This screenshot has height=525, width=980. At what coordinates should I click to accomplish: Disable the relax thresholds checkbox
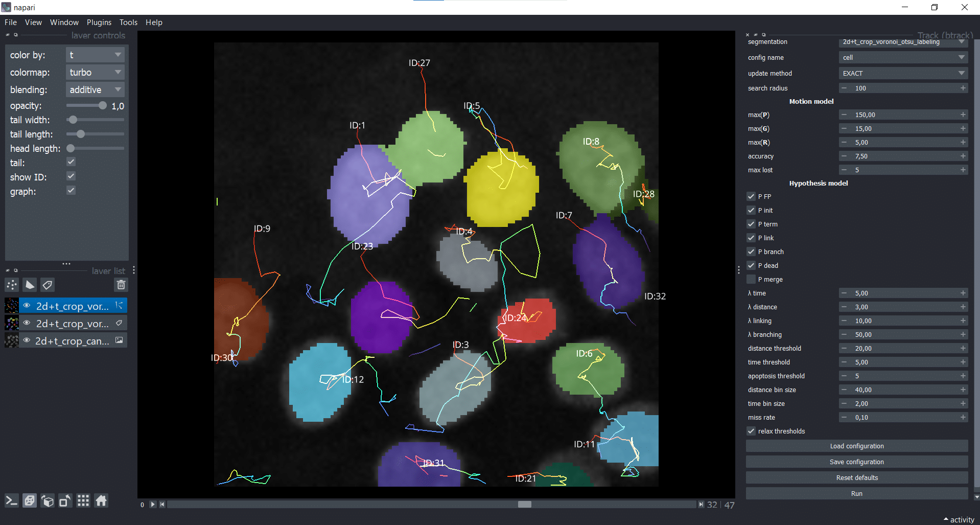pyautogui.click(x=751, y=431)
